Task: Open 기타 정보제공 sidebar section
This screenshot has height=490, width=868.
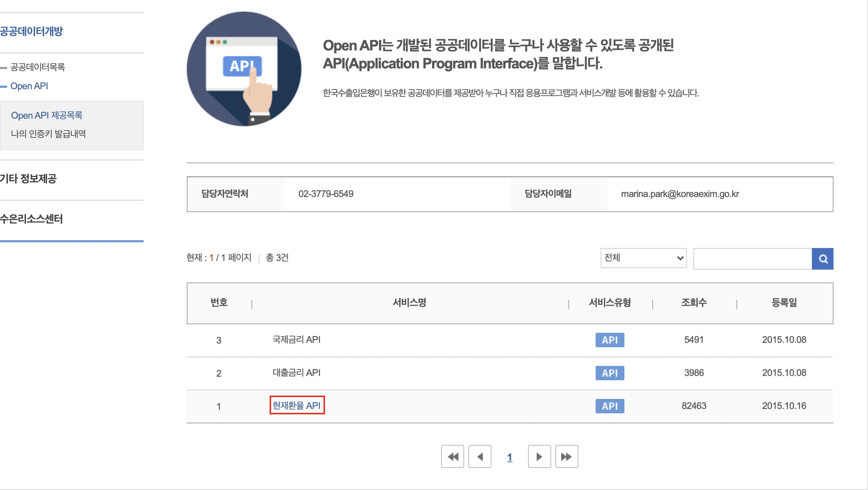Action: 28,179
